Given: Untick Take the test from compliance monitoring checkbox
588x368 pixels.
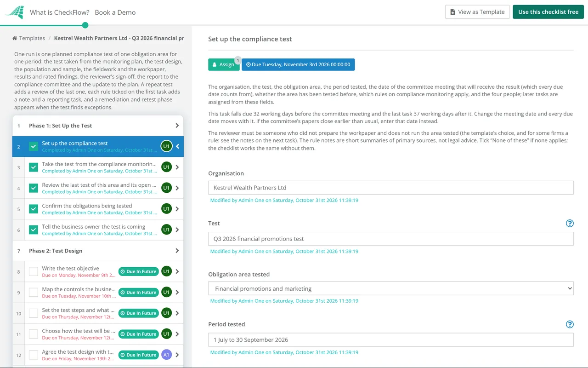Looking at the screenshot, I should [x=34, y=167].
